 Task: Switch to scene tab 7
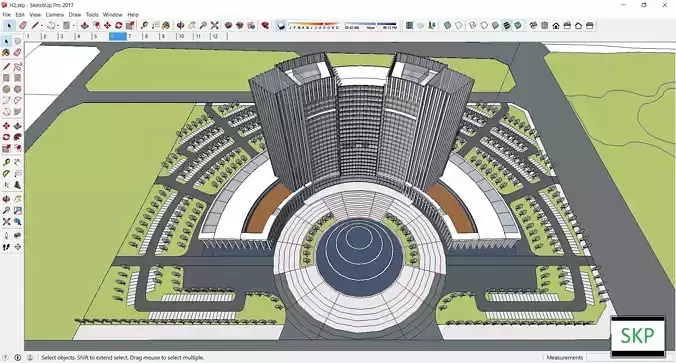(135, 37)
